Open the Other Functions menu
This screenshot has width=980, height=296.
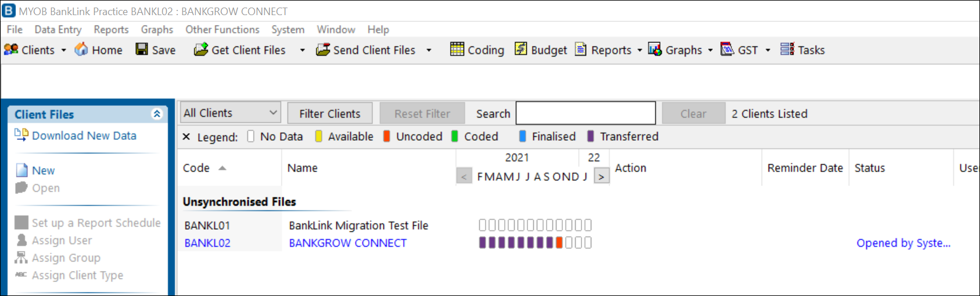tap(222, 30)
